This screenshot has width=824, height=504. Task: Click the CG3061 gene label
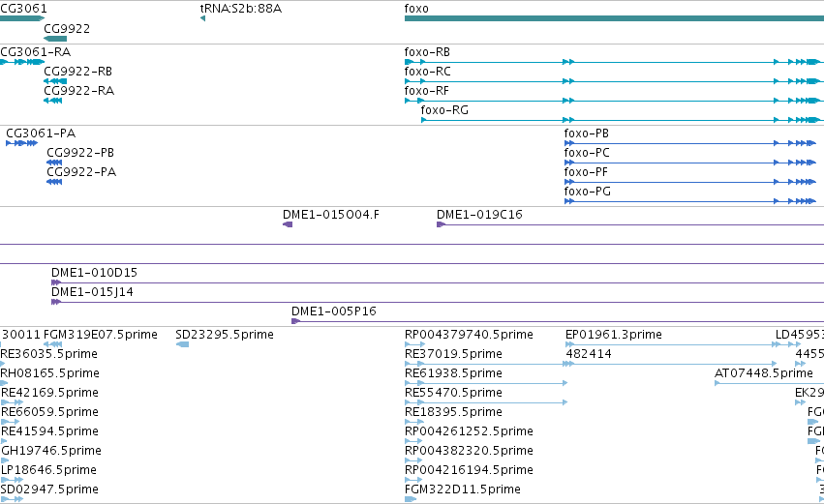(x=23, y=9)
